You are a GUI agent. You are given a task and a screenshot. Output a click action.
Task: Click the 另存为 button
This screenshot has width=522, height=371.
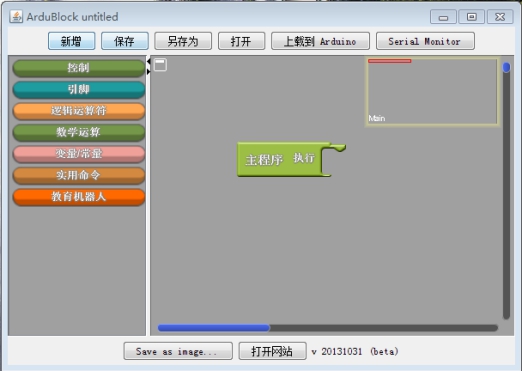pos(183,41)
